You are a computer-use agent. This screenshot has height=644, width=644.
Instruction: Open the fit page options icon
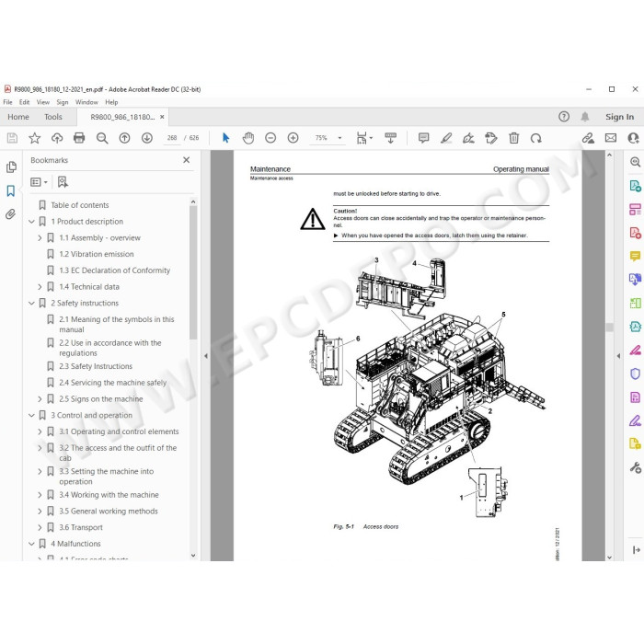[362, 138]
